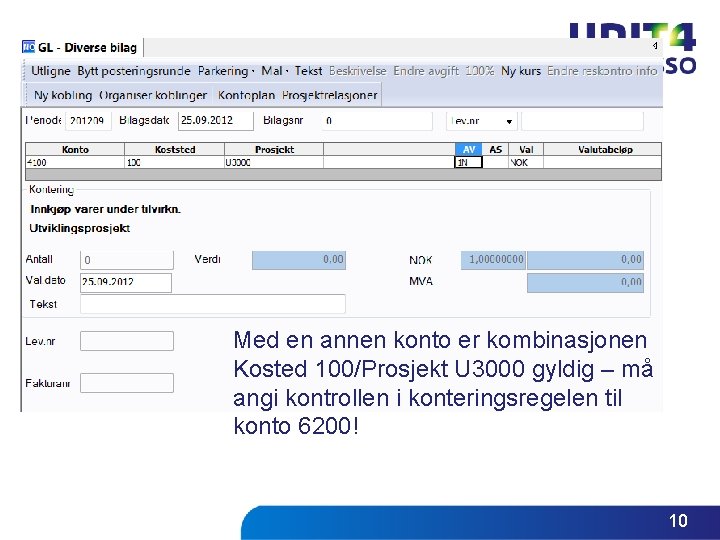The height and width of the screenshot is (540, 720).
Task: Click the AV cell containing 1N
Action: point(468,163)
